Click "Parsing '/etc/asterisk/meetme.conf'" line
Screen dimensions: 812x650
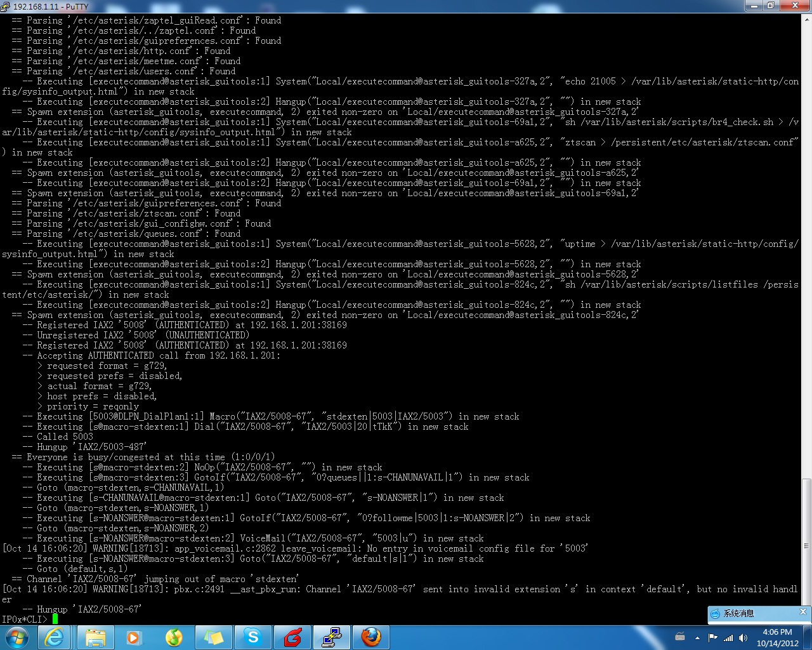[x=126, y=61]
